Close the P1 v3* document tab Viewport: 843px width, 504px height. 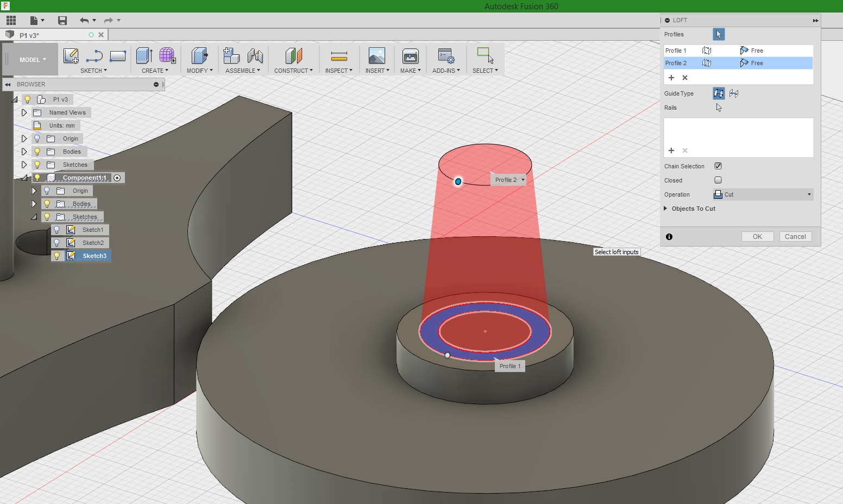(x=101, y=35)
